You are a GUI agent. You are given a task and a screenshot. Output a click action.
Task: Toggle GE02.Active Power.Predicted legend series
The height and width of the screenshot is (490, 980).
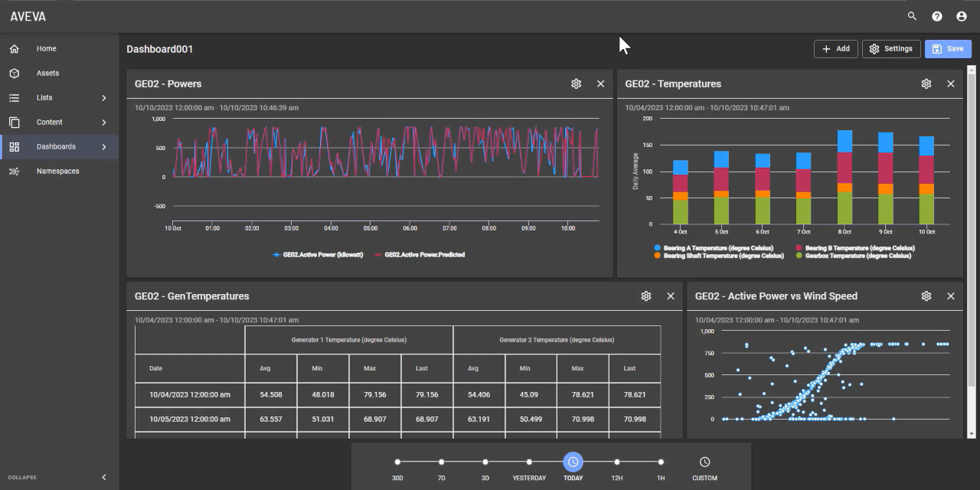(x=419, y=255)
